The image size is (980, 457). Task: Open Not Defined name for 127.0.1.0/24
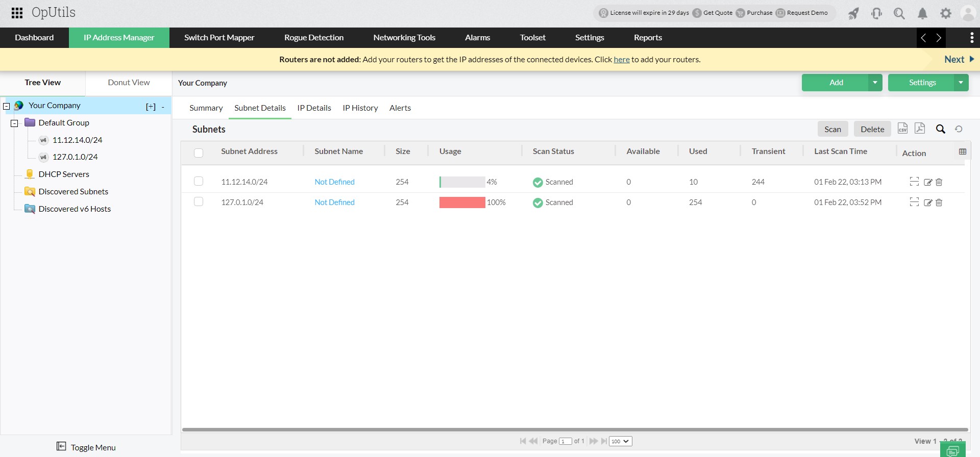pos(335,202)
